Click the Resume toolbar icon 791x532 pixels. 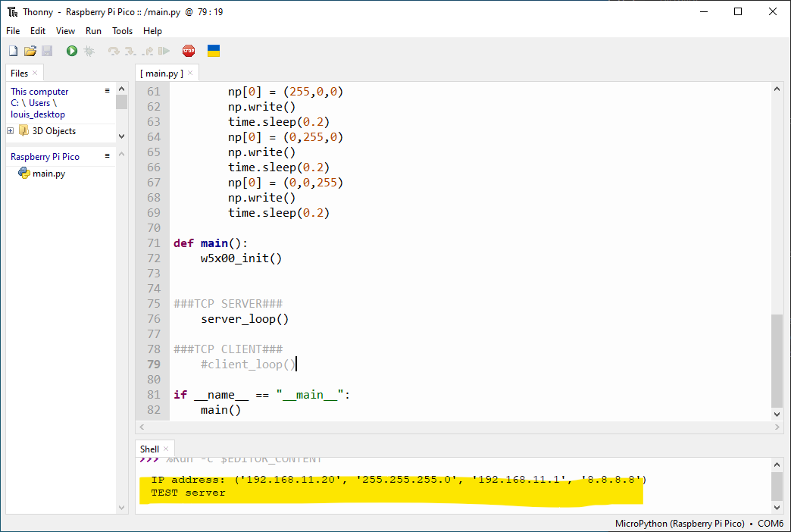(x=164, y=51)
